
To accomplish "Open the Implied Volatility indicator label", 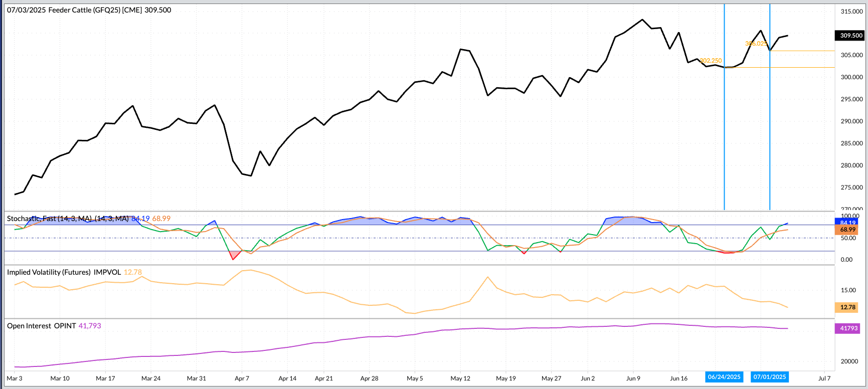I will (x=64, y=272).
